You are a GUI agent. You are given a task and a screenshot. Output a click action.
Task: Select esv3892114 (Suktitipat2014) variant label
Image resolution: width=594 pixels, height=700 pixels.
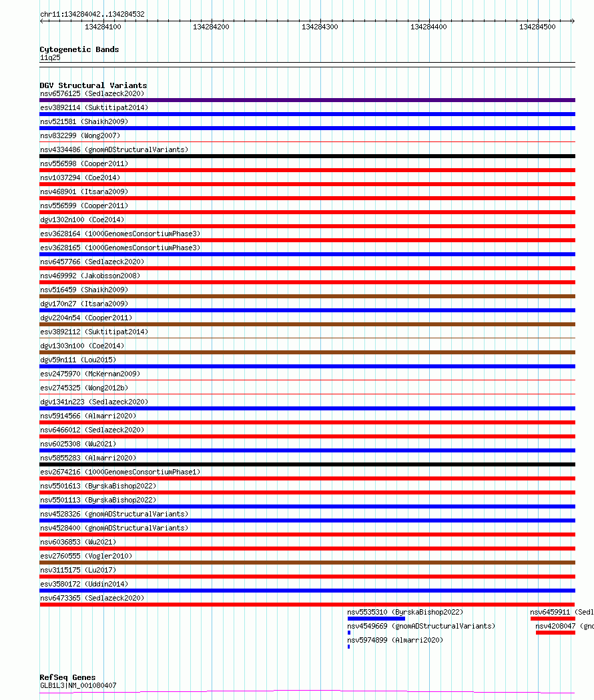click(94, 107)
